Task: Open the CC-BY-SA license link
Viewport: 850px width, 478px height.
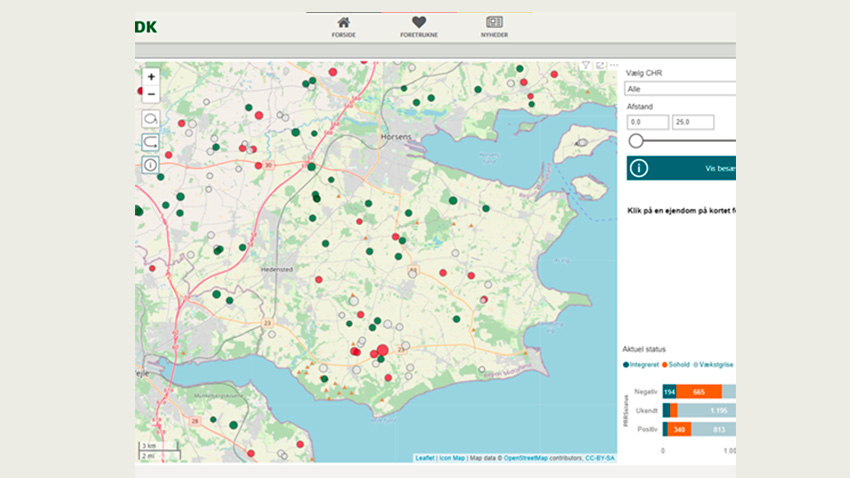Action: click(600, 458)
